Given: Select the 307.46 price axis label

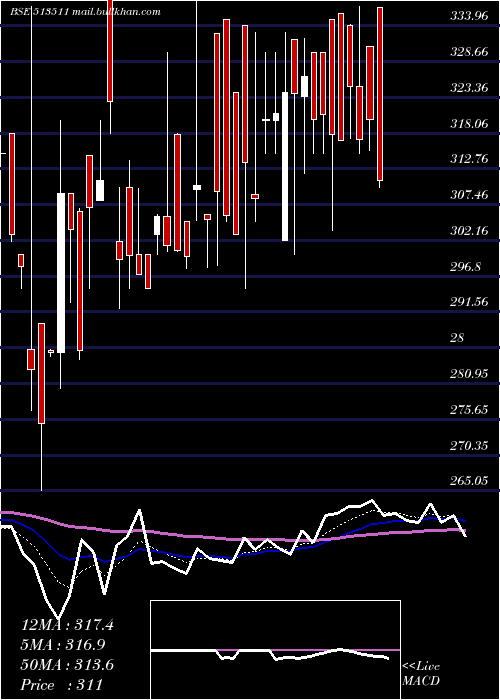Looking at the screenshot, I should pyautogui.click(x=470, y=195).
